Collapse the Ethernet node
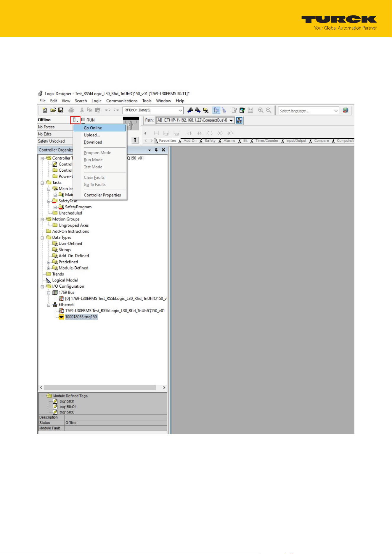This screenshot has width=392, height=554. 49,305
